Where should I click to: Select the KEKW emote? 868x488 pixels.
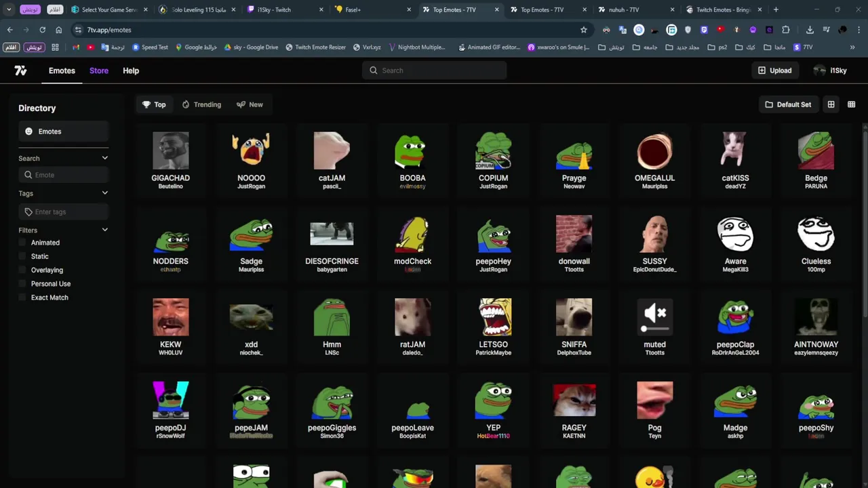170,327
